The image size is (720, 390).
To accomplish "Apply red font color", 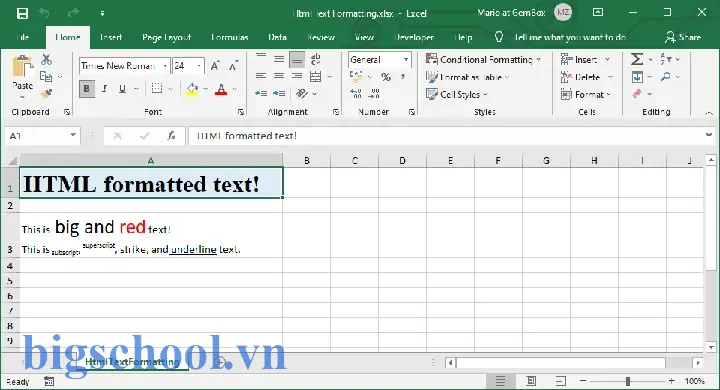I will click(221, 89).
